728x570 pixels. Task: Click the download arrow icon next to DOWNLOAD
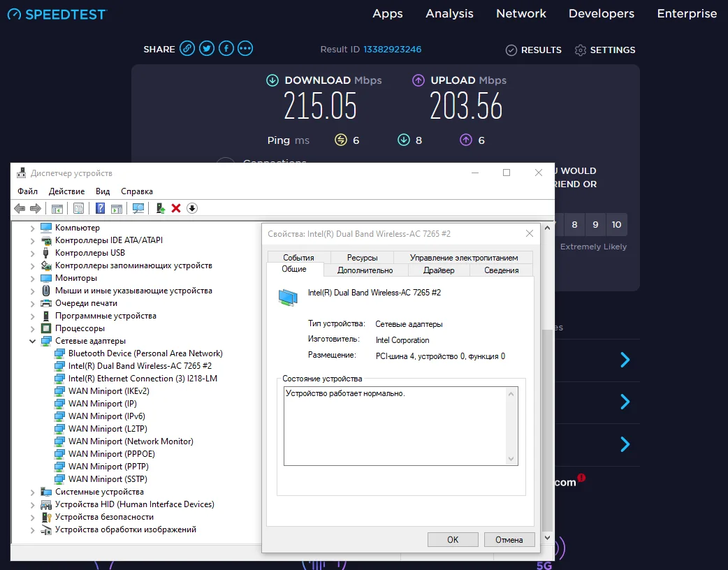(272, 80)
